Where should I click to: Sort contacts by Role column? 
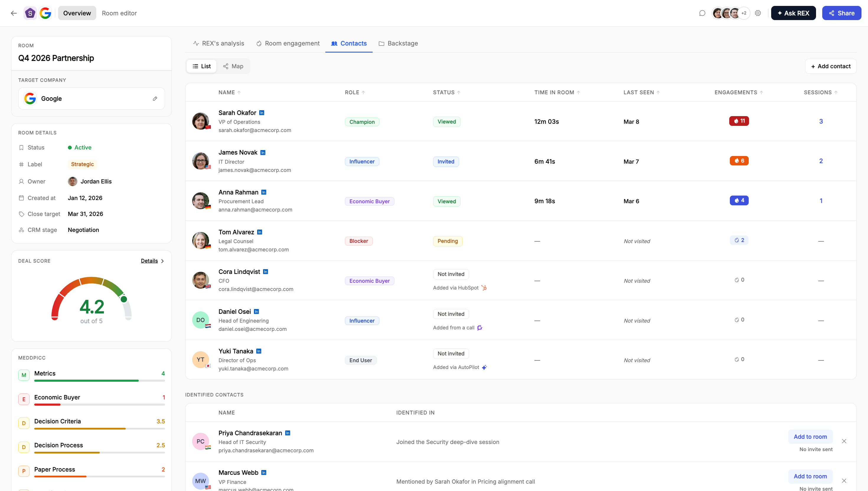tap(355, 92)
